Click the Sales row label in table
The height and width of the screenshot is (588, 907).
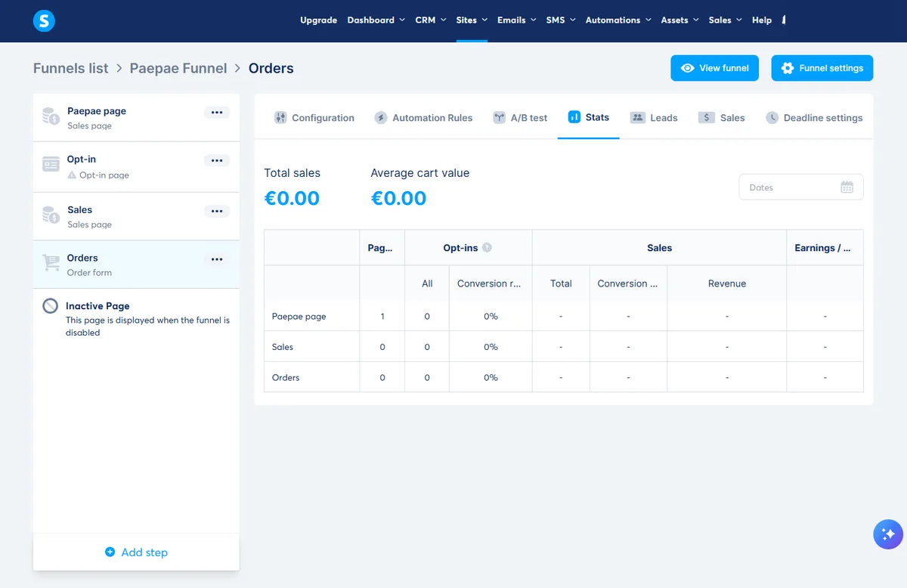tap(283, 347)
